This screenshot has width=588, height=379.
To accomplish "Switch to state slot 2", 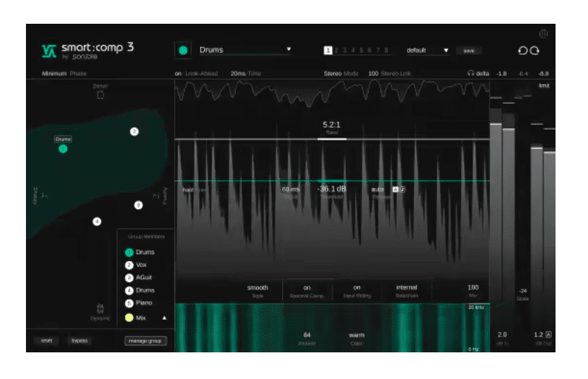I will click(336, 50).
